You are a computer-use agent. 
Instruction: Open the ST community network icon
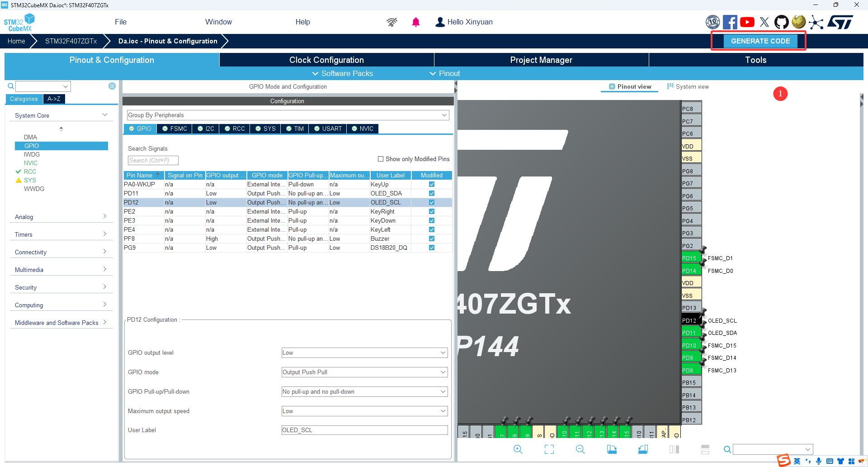[816, 22]
